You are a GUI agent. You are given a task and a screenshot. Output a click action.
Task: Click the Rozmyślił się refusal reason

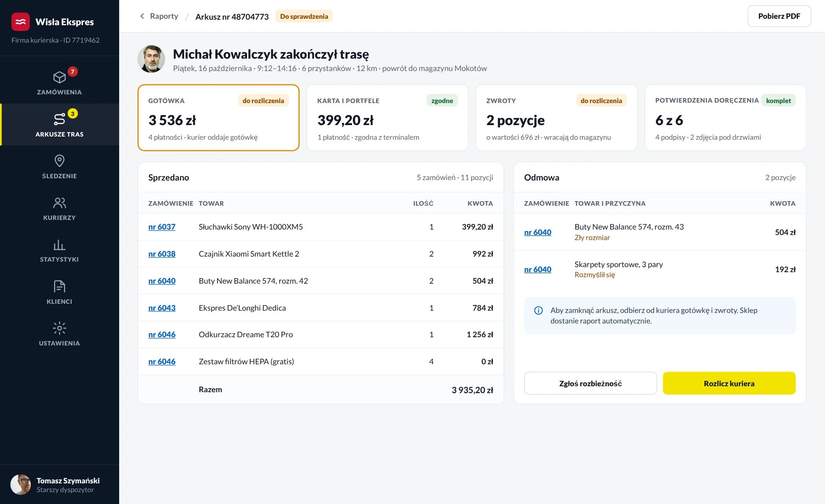(x=595, y=275)
